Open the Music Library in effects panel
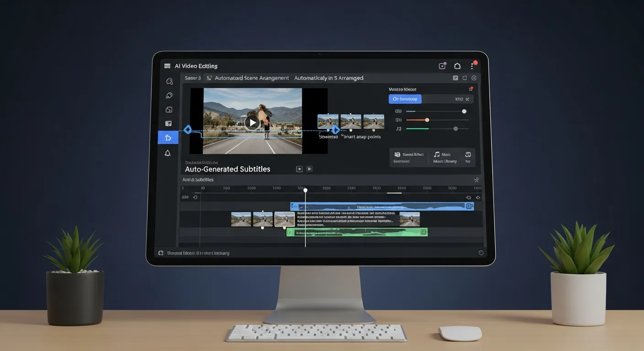644x351 pixels. pyautogui.click(x=444, y=157)
